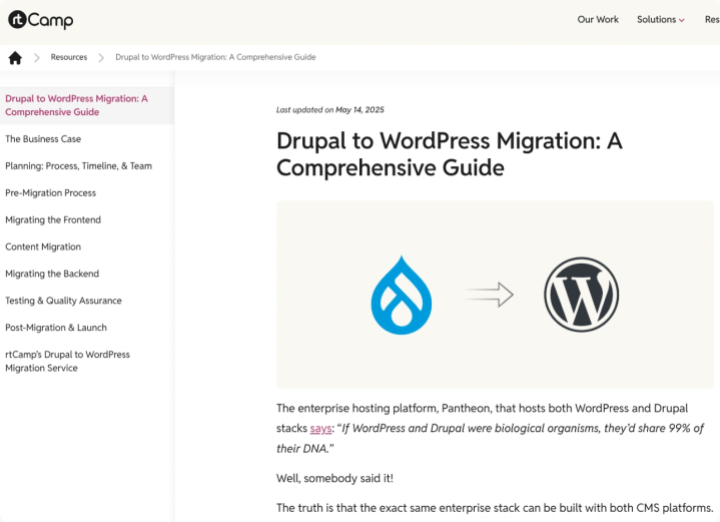720x522 pixels.
Task: Open Migrating the Frontend section
Action: [53, 220]
